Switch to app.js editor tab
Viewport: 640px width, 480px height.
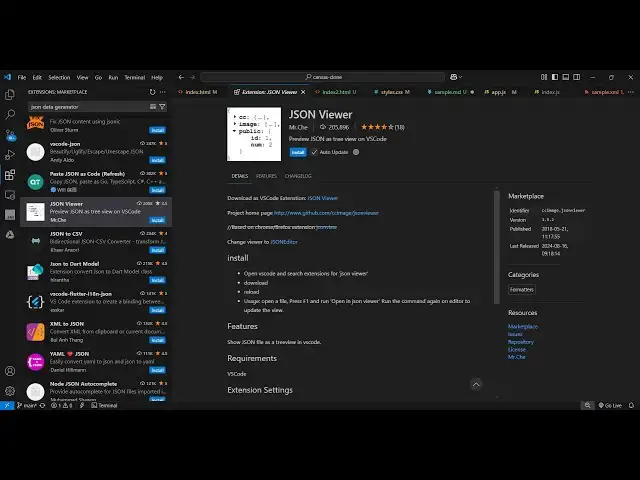[500, 92]
